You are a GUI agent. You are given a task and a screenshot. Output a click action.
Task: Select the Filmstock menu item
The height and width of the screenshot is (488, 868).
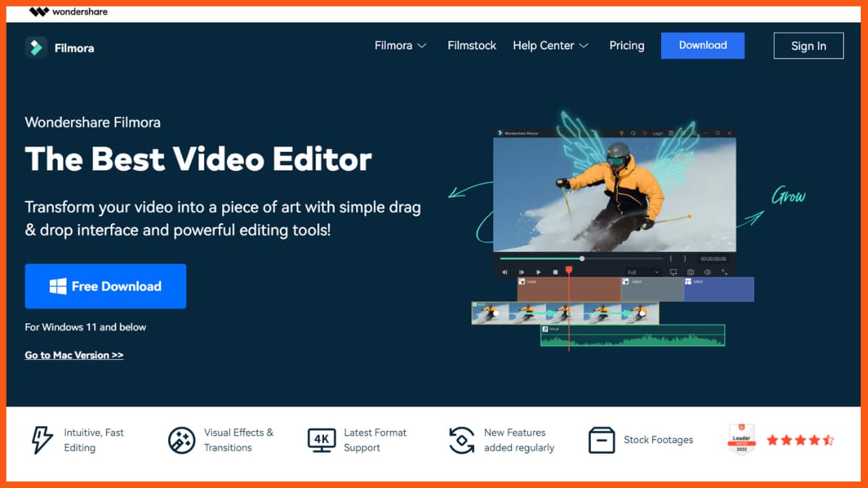[472, 45]
